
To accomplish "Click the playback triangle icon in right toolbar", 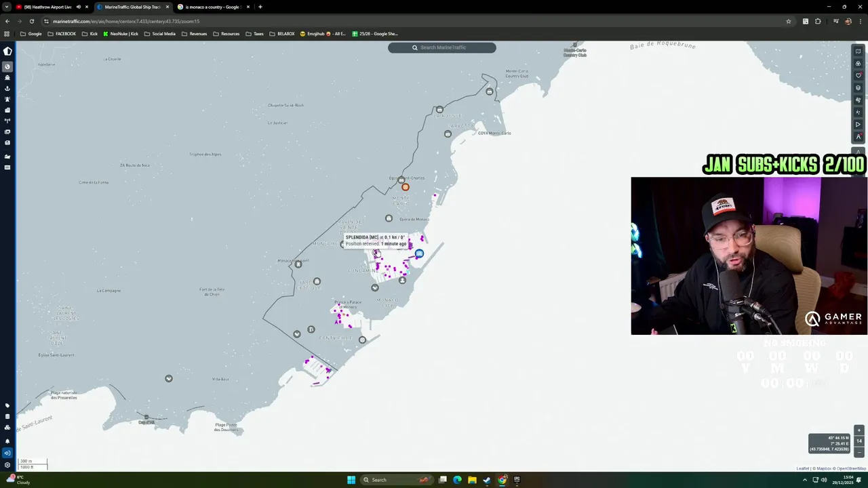I will pos(858,125).
